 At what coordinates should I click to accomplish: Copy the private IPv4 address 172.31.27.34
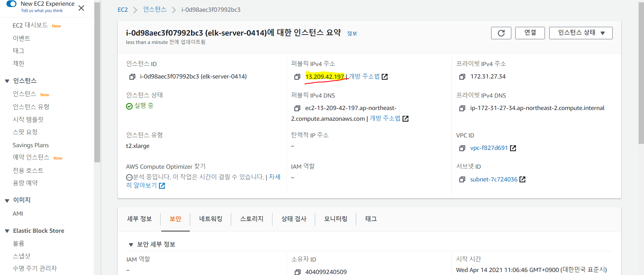click(462, 77)
